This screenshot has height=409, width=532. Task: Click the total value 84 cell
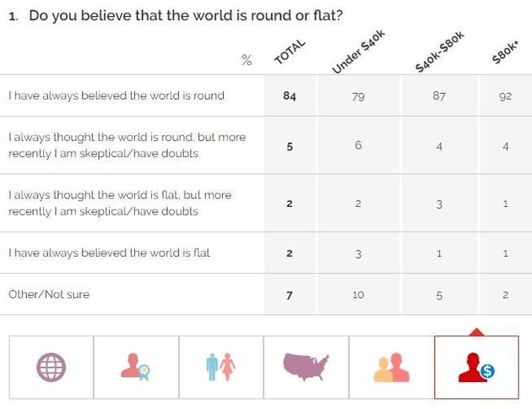tap(290, 95)
